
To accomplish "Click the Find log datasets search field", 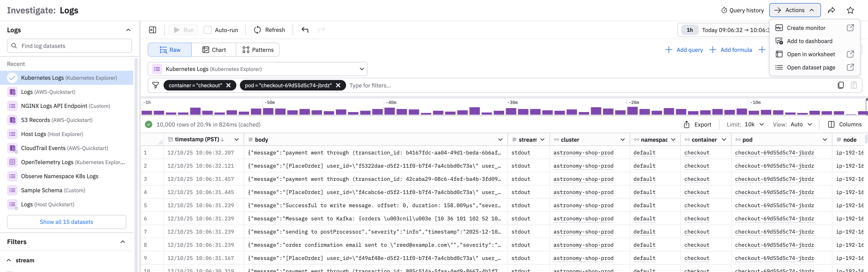I will coord(69,46).
